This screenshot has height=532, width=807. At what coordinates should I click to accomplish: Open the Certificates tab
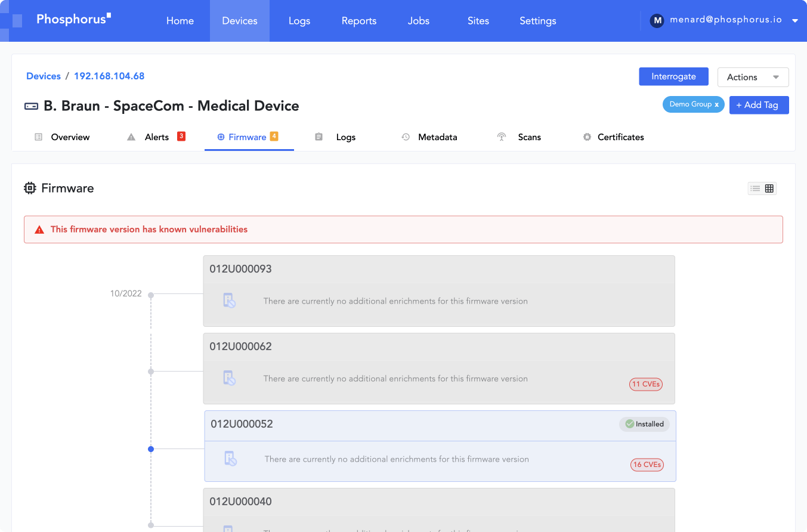tap(620, 137)
